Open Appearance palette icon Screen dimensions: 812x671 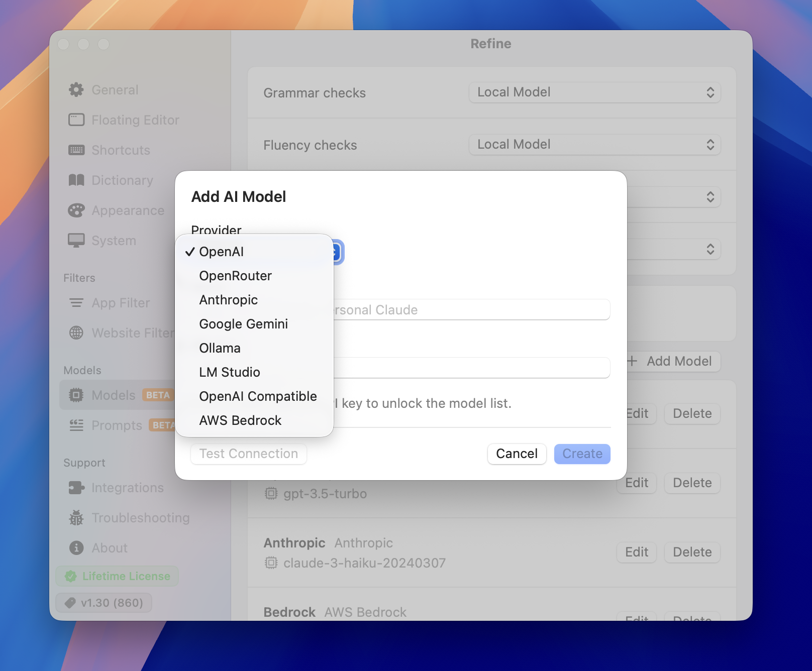click(x=76, y=210)
